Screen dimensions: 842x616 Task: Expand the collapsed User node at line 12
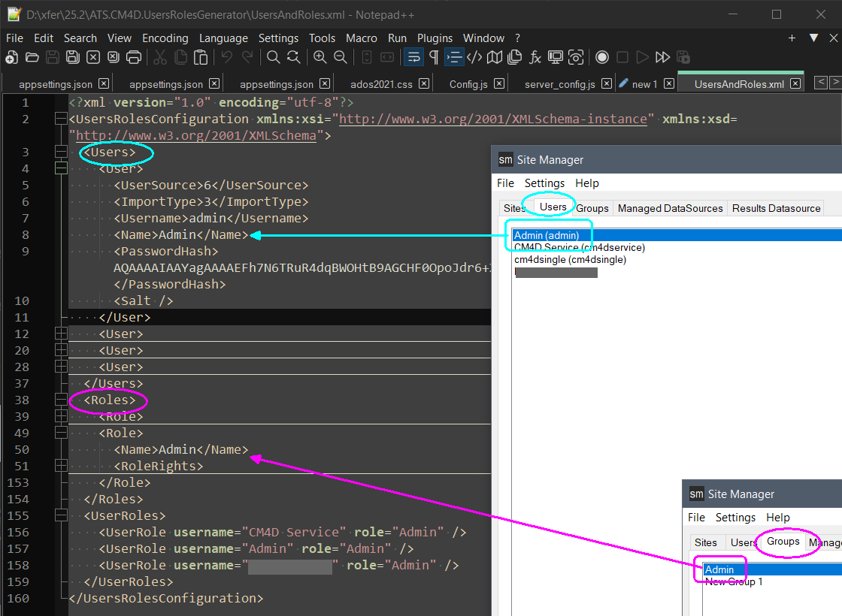click(x=61, y=334)
